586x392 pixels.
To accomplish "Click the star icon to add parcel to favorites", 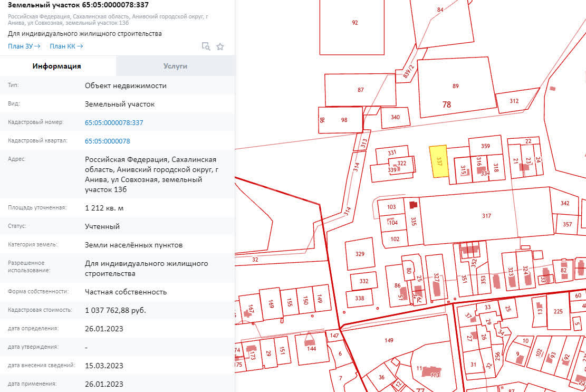I will pyautogui.click(x=220, y=46).
